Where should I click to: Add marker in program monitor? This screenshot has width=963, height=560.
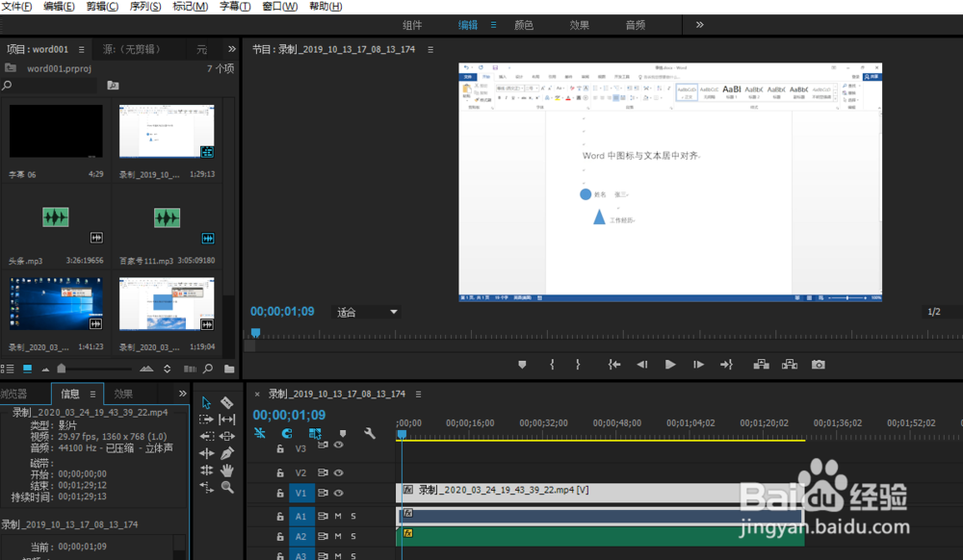522,365
